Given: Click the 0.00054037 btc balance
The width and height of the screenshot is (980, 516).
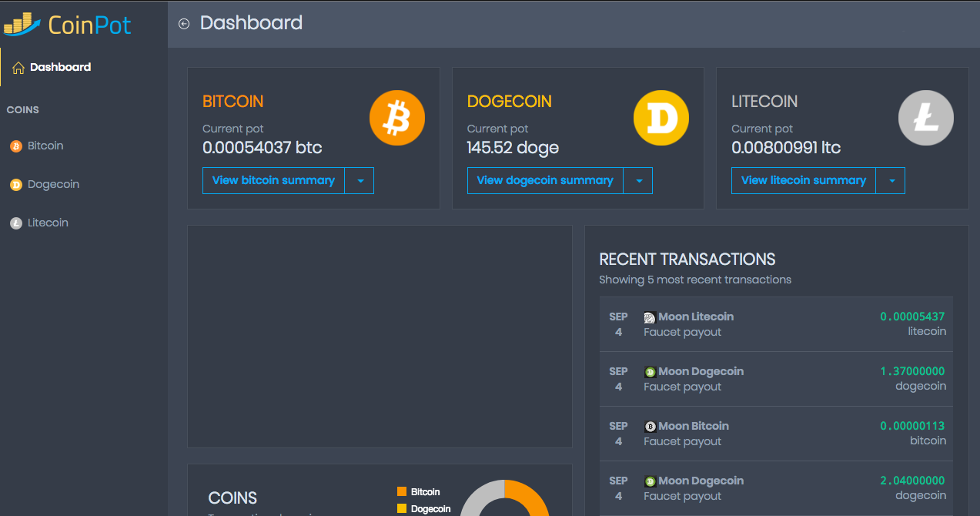Looking at the screenshot, I should (263, 148).
